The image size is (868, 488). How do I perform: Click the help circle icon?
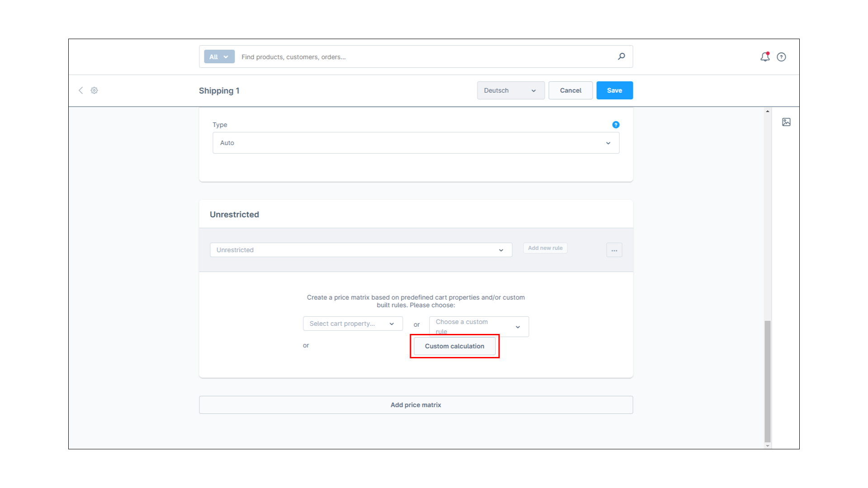(x=782, y=56)
